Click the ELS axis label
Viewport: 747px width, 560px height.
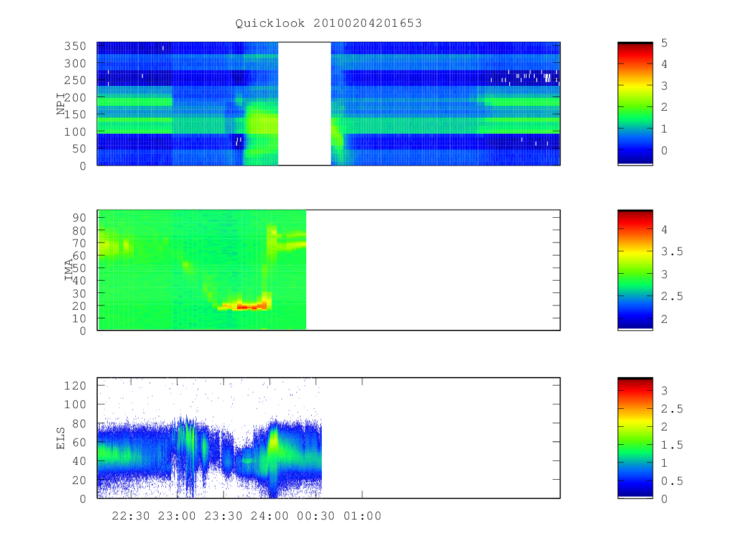pos(62,438)
